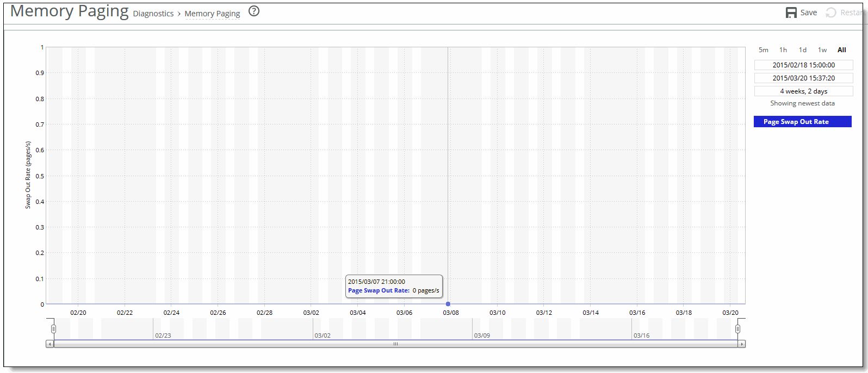Viewport: 868px width, 373px height.
Task: Click the Restart circular arrow icon
Action: pyautogui.click(x=831, y=13)
